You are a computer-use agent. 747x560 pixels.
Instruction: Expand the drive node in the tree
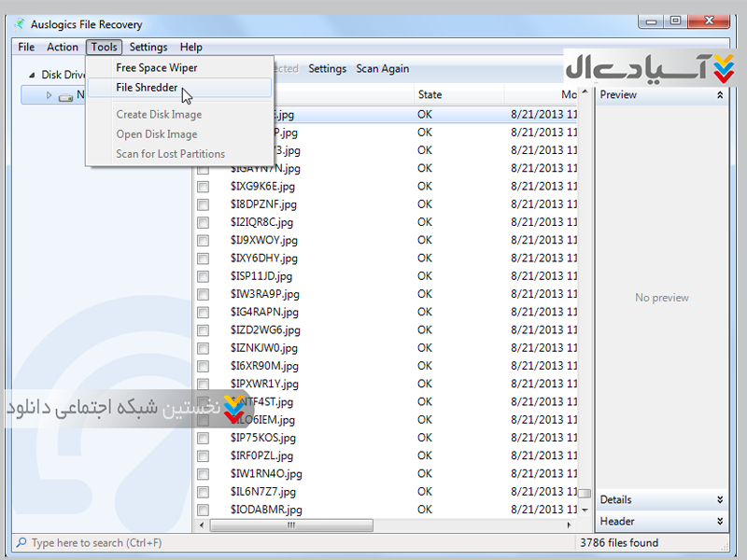pyautogui.click(x=49, y=95)
